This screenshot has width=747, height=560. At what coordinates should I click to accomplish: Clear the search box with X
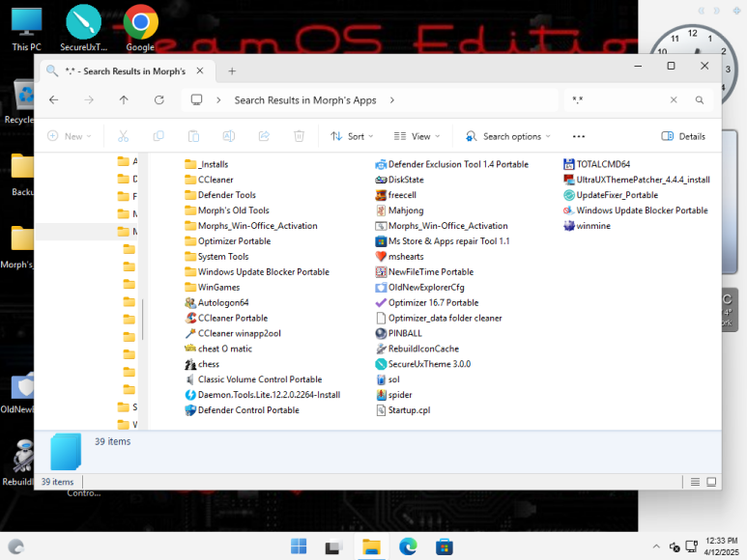click(674, 99)
